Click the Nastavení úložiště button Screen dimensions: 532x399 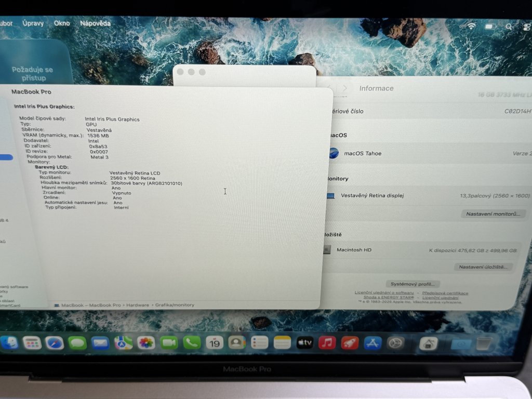pos(483,267)
